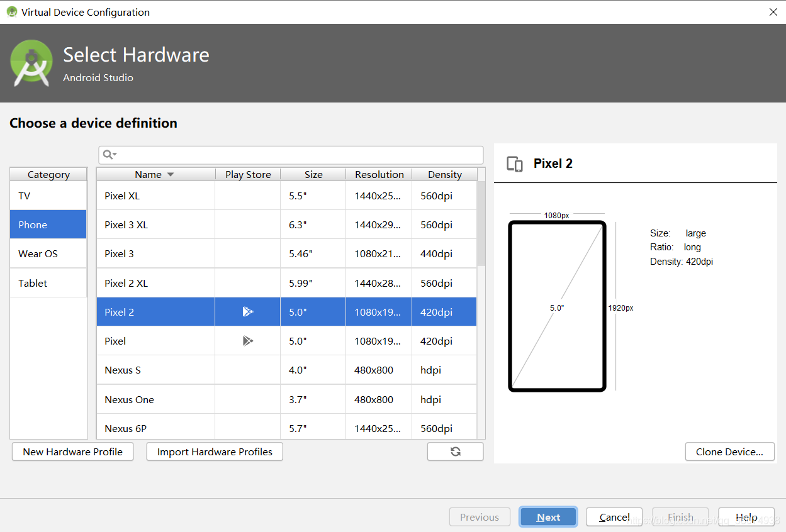Click the Name column sort arrow
This screenshot has width=786, height=532.
170,175
